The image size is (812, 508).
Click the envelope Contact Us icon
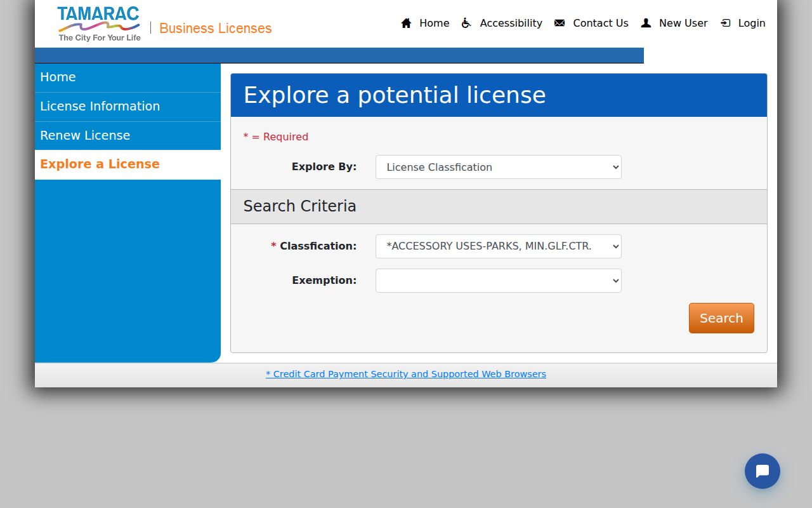point(560,23)
